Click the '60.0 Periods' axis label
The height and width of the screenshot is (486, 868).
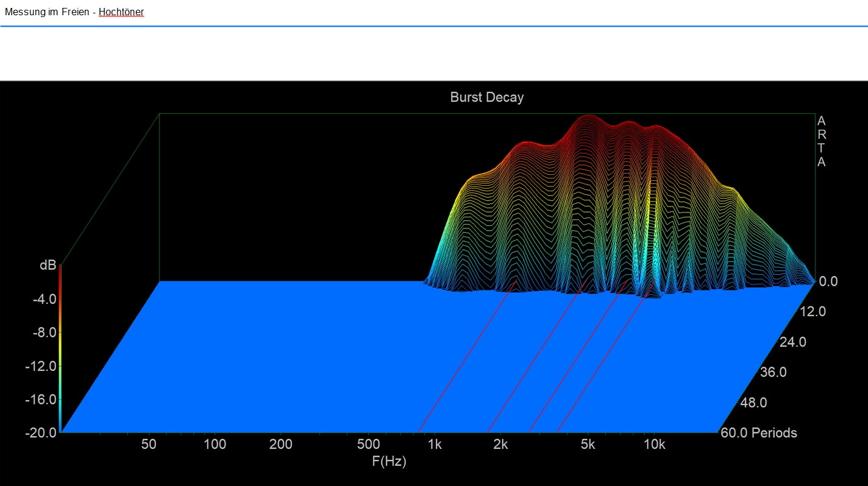pyautogui.click(x=758, y=433)
